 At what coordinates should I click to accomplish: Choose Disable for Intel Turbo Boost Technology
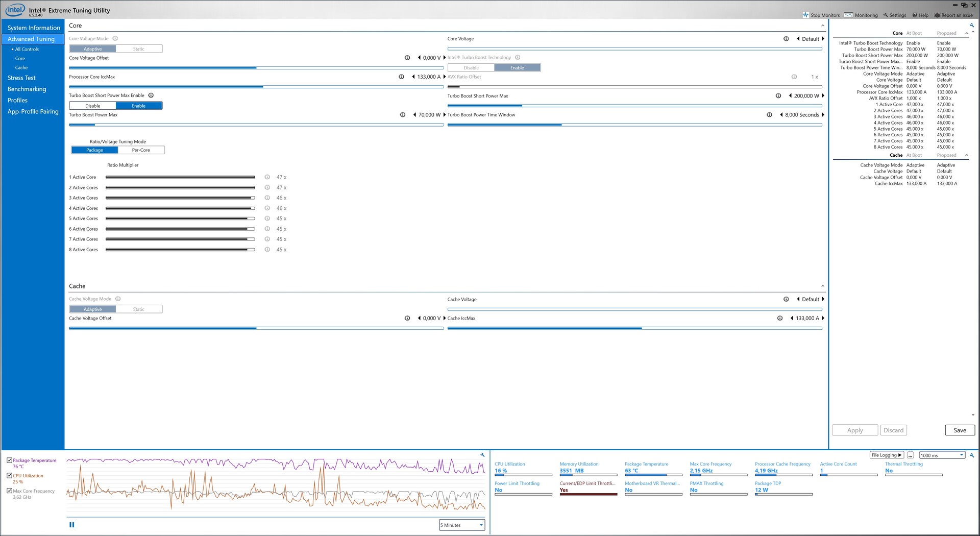tap(471, 68)
